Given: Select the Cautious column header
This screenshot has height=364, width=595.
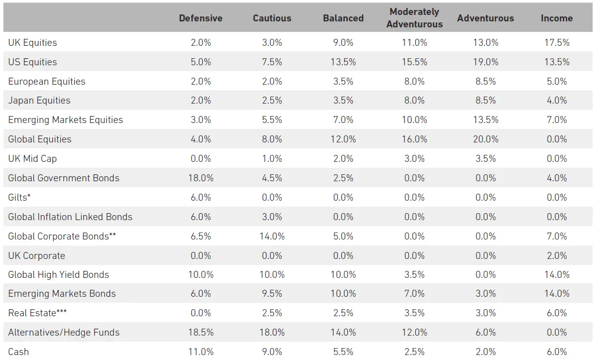Looking at the screenshot, I should click(272, 18).
